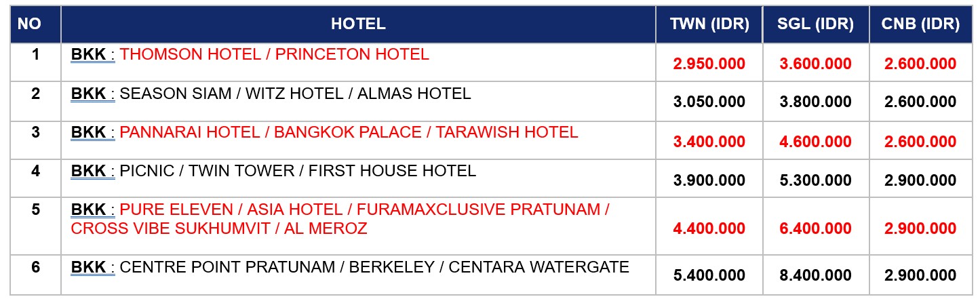Select the SGL (IDR) column header

[816, 24]
